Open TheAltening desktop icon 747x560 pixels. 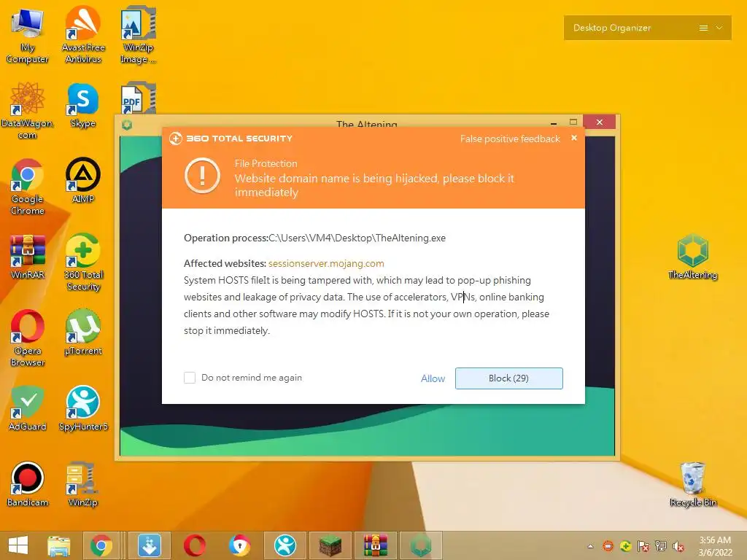coord(693,257)
